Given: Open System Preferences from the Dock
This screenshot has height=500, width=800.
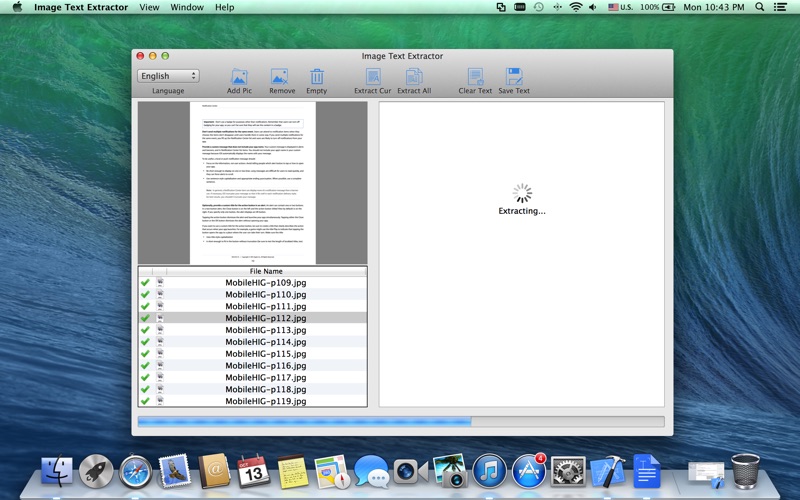Looking at the screenshot, I should pos(568,471).
